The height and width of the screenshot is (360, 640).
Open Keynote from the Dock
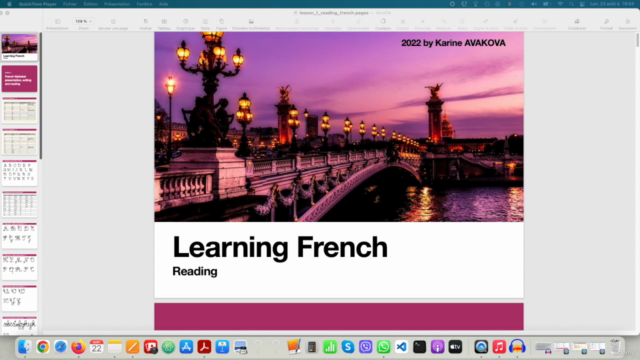[222, 347]
